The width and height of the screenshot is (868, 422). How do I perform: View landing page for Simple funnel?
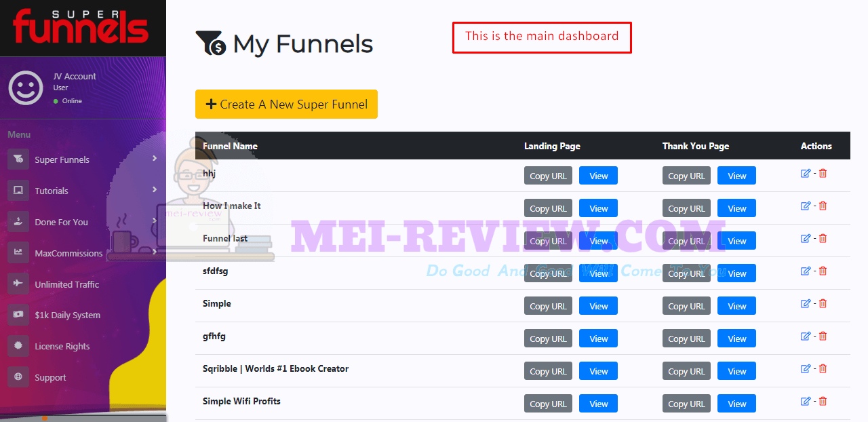598,306
